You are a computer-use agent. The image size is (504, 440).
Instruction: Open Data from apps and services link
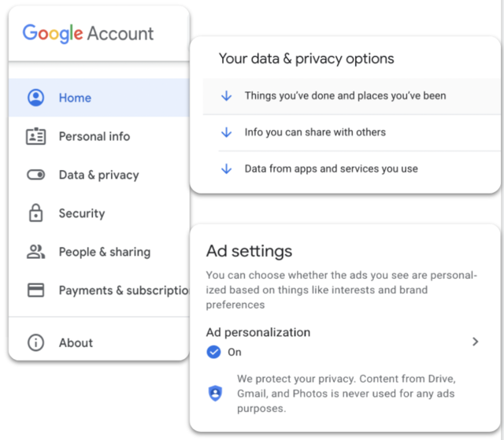click(331, 168)
